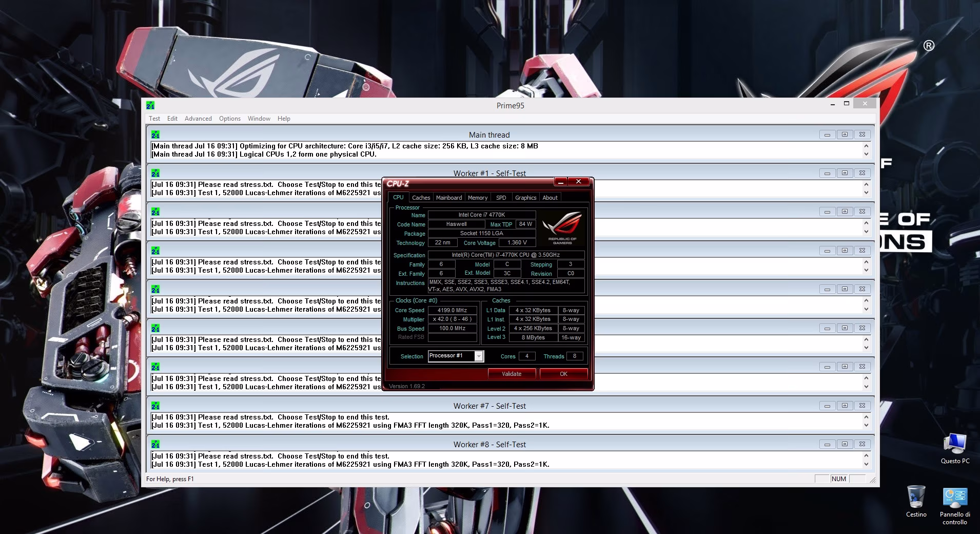Open the Cestino recycle bin icon
The image size is (980, 534).
coord(916,502)
